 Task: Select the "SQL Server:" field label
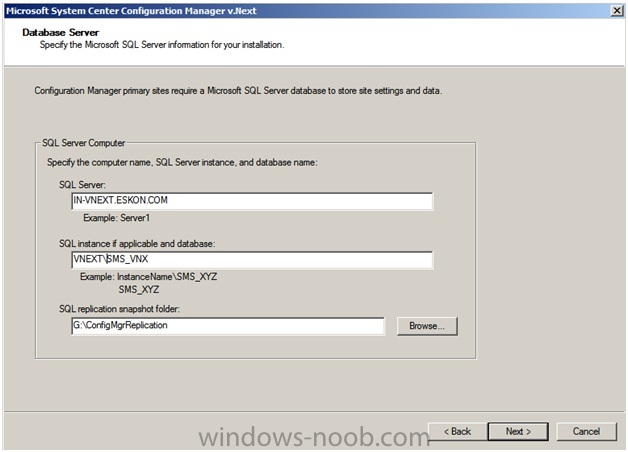coord(83,185)
